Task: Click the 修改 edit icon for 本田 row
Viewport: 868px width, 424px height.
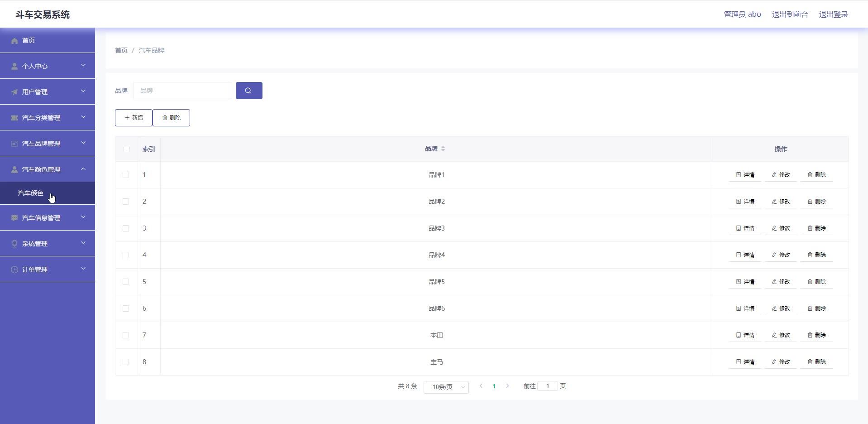Action: pos(774,335)
